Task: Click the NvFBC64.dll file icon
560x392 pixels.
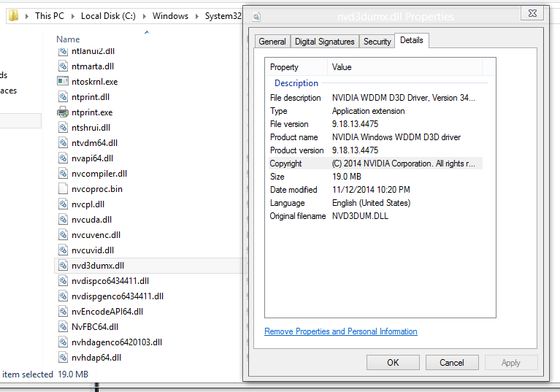Action: click(x=63, y=327)
